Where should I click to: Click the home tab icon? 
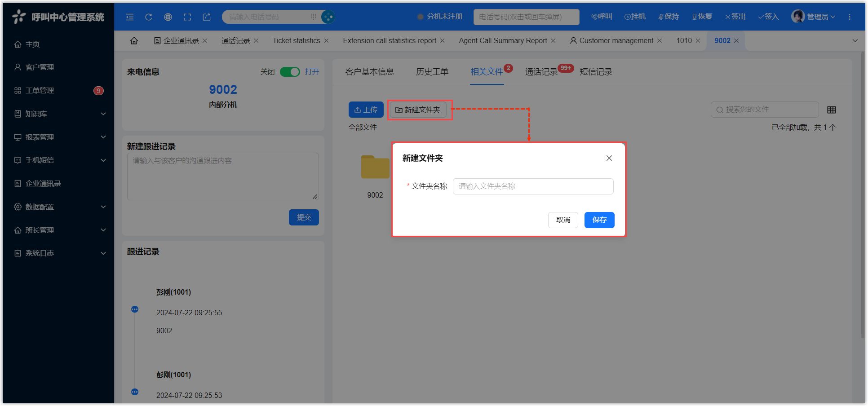pos(134,41)
